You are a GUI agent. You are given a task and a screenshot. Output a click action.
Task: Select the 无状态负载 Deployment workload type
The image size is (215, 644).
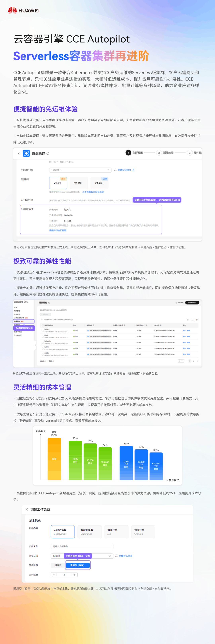click(63, 532)
